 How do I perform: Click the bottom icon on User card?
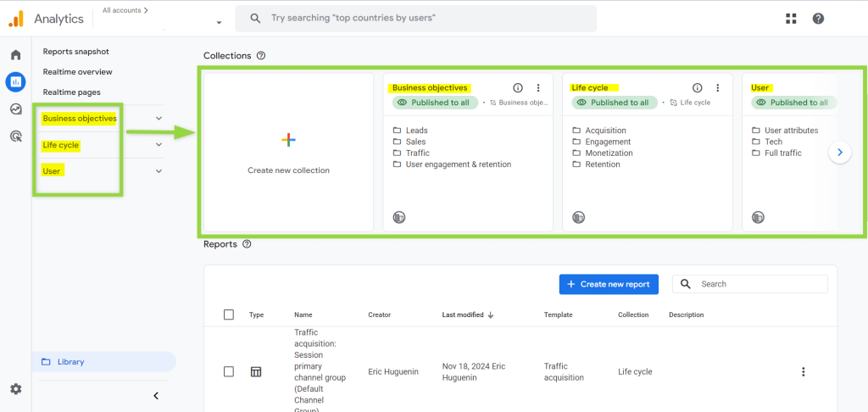[758, 217]
